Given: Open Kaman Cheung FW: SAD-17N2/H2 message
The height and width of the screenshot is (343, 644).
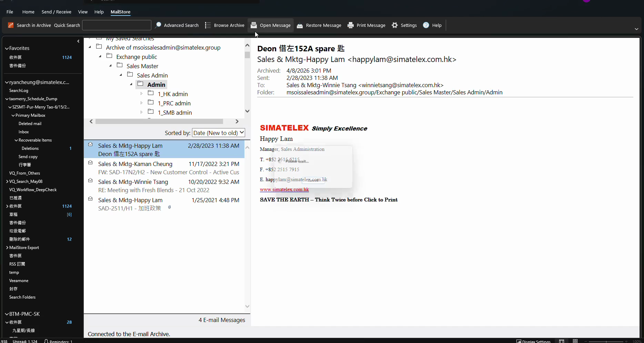Looking at the screenshot, I should 164,168.
